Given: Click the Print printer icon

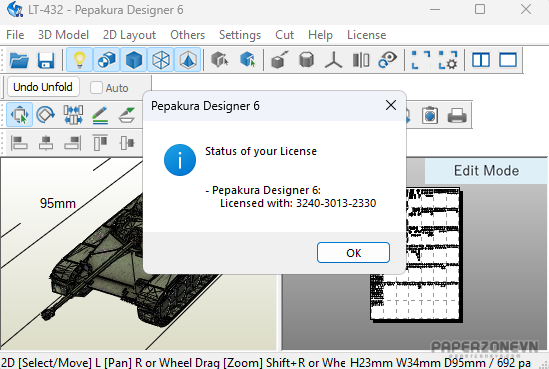Looking at the screenshot, I should (x=457, y=115).
